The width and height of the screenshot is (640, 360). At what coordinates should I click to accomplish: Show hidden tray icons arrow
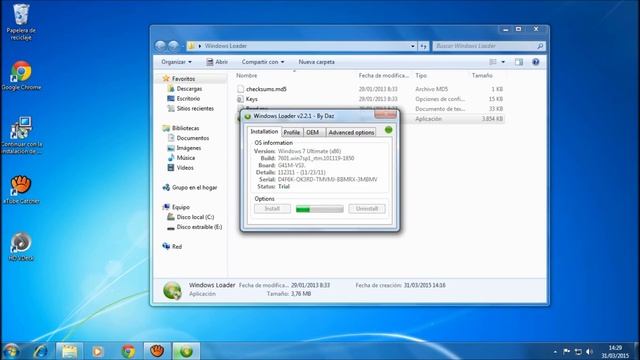coord(555,351)
